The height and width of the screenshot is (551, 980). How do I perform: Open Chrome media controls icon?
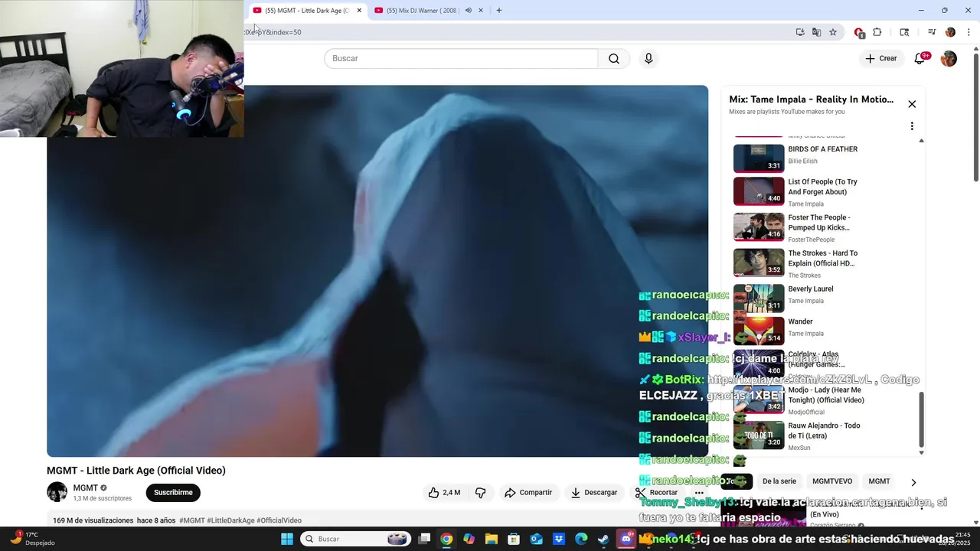click(932, 32)
